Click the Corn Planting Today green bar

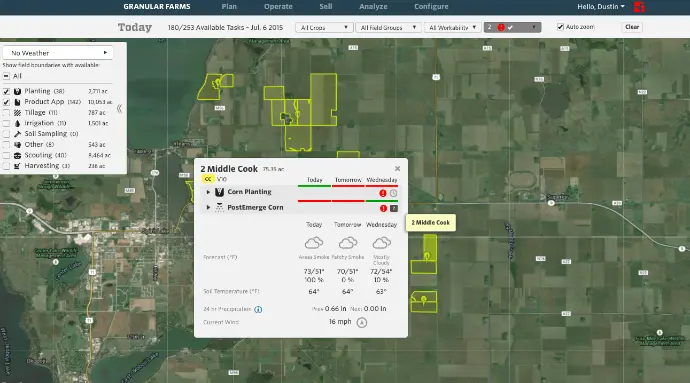[314, 186]
